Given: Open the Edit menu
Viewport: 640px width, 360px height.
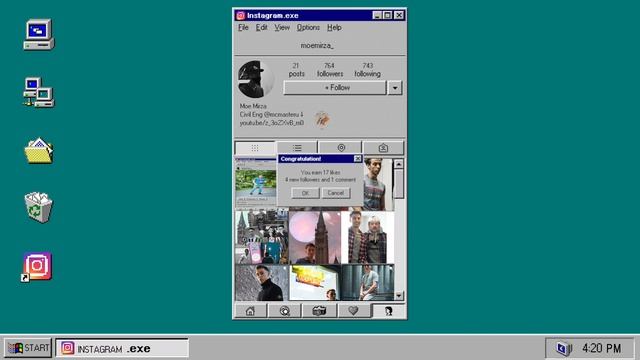Looking at the screenshot, I should coord(261,27).
